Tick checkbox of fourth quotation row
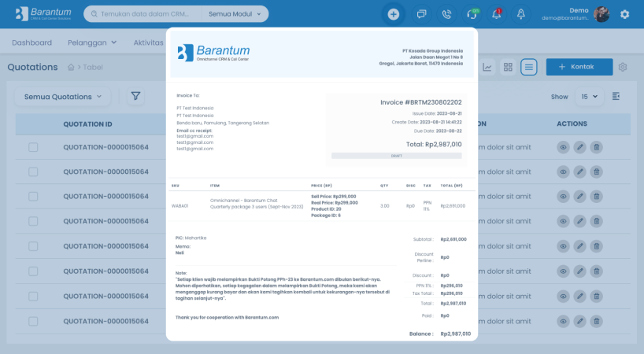The image size is (644, 354). point(33,221)
